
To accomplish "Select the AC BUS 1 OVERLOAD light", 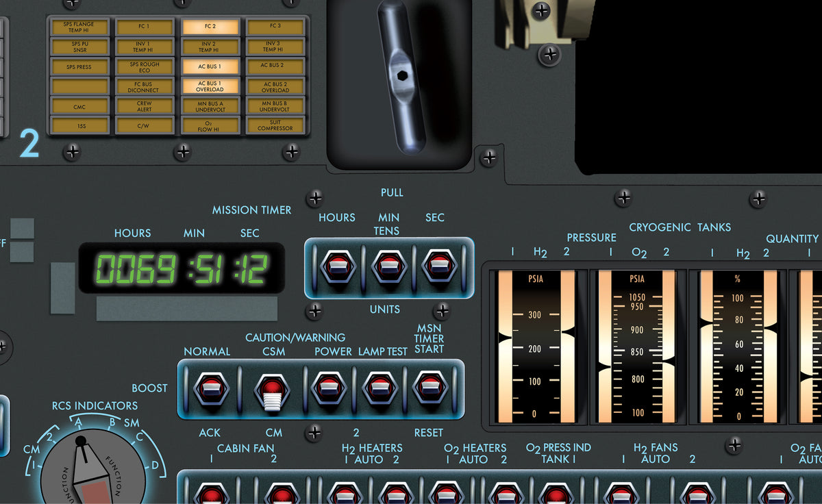I will pos(210,86).
